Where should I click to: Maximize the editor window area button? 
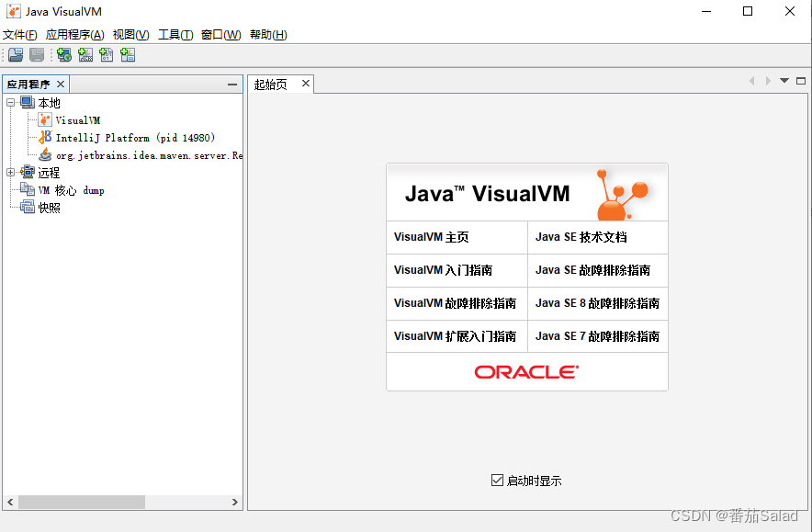(x=801, y=81)
